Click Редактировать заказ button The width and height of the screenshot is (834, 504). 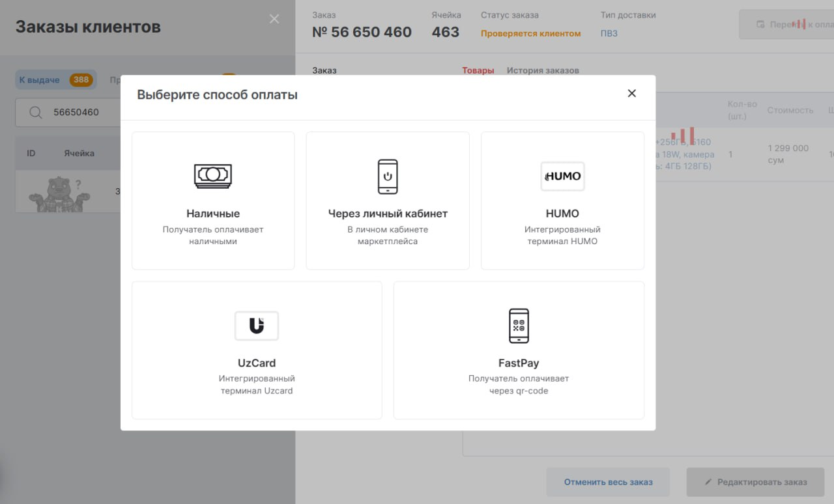click(755, 483)
